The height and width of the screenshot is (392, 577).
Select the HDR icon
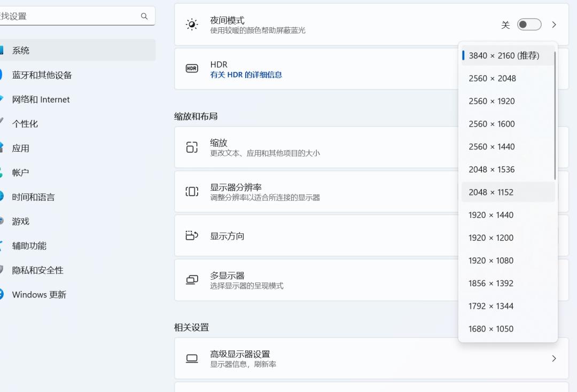191,69
